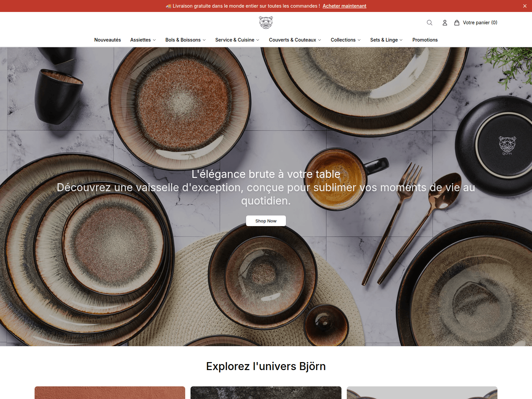Click the Björn bear logo in header
The width and height of the screenshot is (532, 399).
266,23
